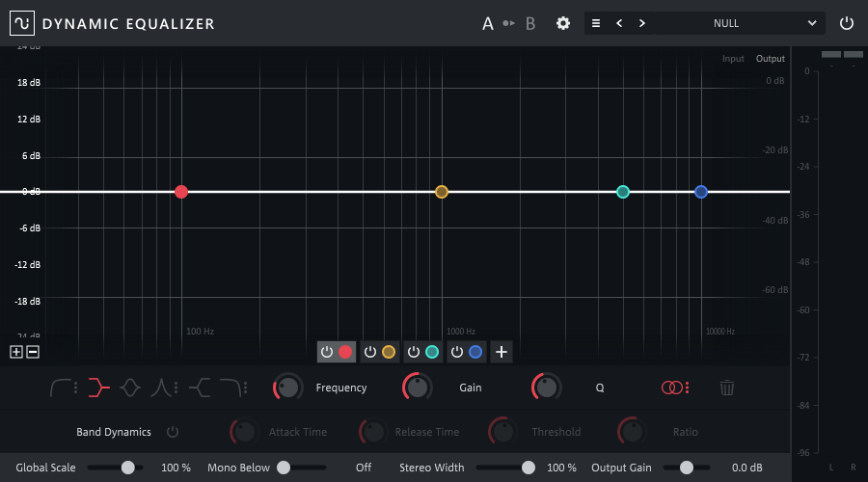Delete the selected band with trash icon

[727, 388]
